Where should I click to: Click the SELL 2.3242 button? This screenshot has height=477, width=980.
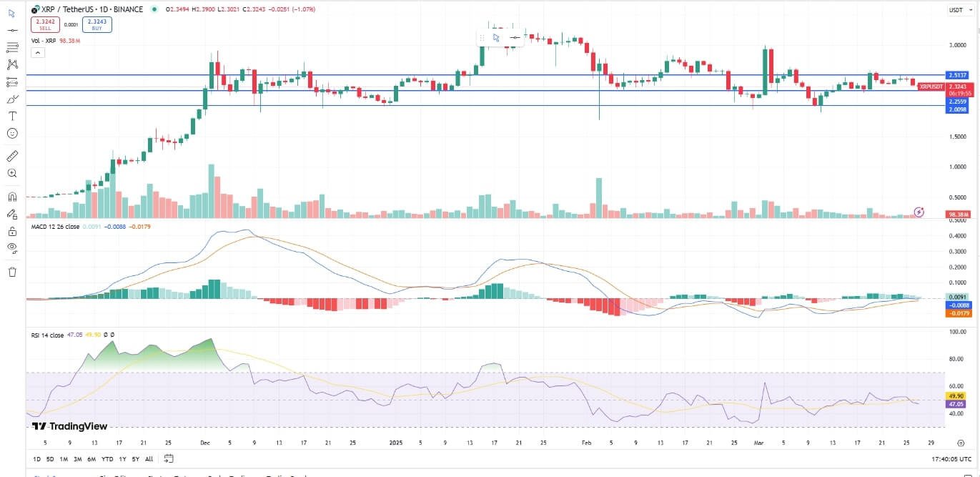click(x=44, y=24)
